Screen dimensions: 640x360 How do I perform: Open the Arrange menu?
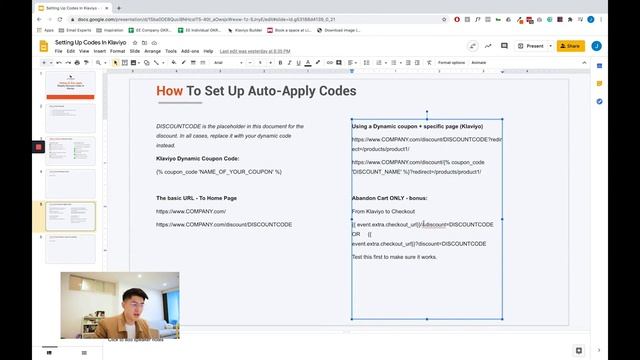[152, 51]
